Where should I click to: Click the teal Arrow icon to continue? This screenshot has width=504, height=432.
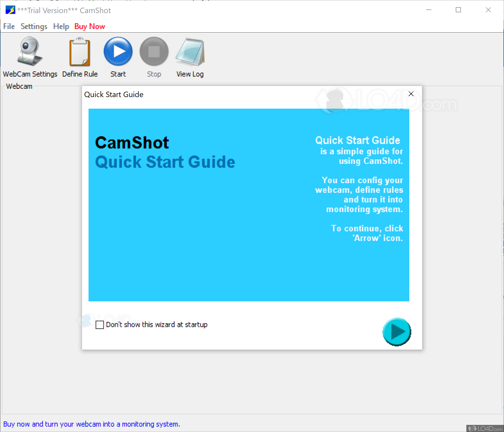(x=397, y=332)
